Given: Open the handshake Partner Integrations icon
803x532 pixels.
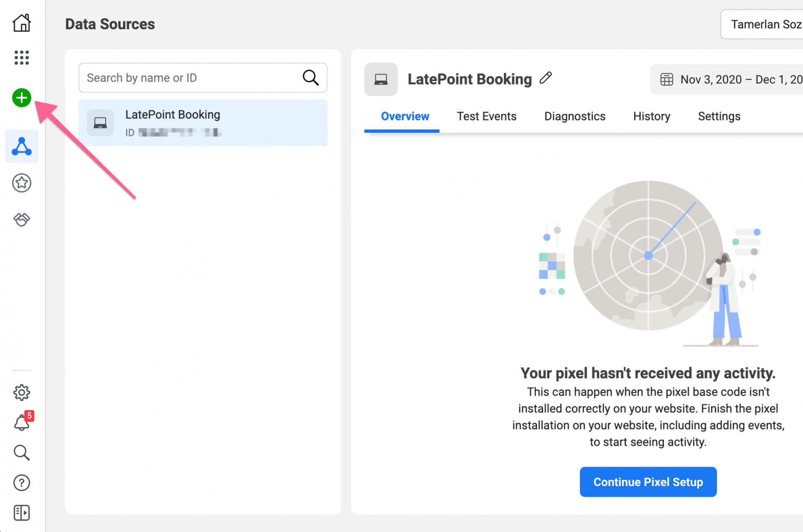Looking at the screenshot, I should pos(21,219).
